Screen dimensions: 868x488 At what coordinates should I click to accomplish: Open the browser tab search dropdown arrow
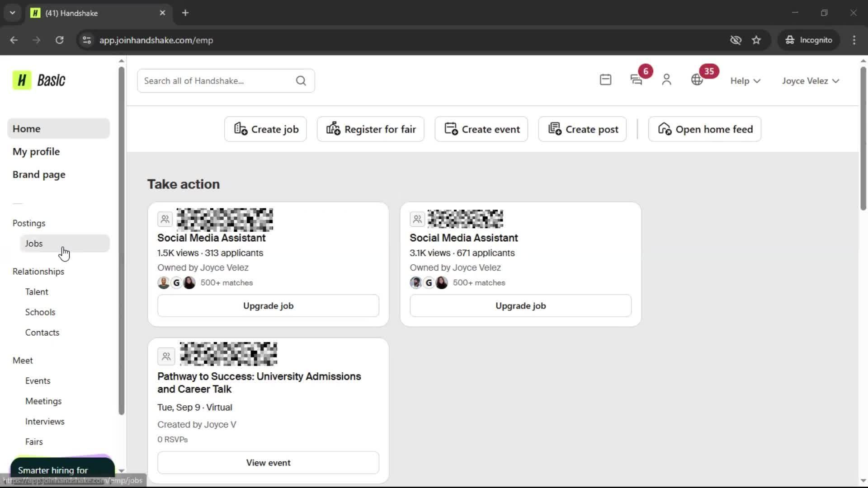click(x=13, y=13)
